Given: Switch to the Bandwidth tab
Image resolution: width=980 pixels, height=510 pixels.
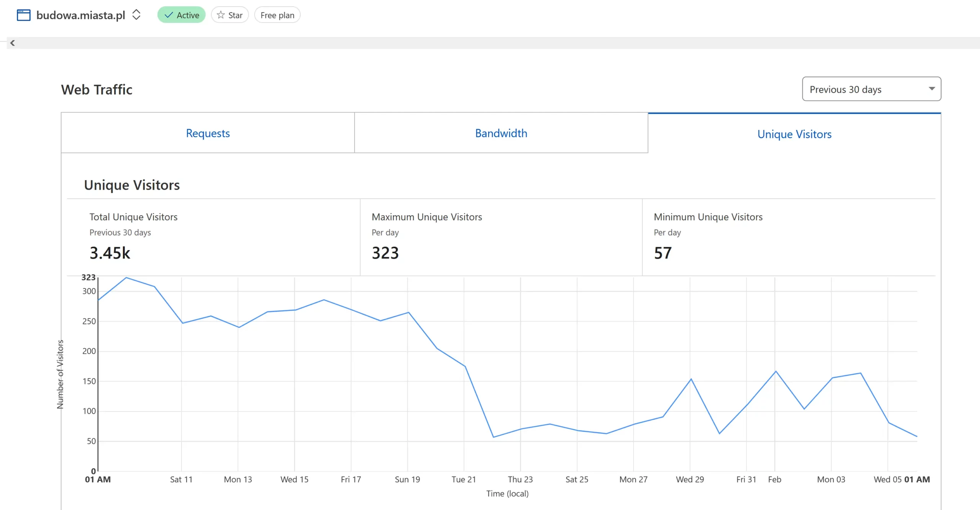Looking at the screenshot, I should (x=501, y=133).
